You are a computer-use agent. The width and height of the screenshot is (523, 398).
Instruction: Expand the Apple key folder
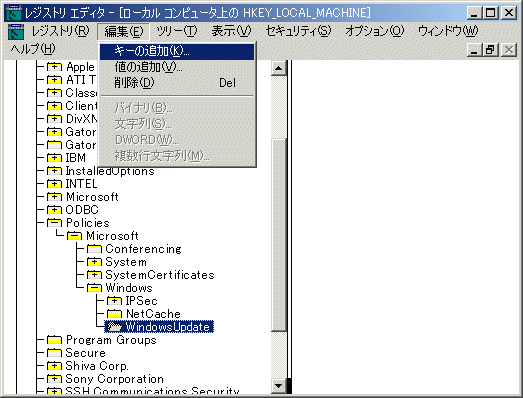[54, 67]
